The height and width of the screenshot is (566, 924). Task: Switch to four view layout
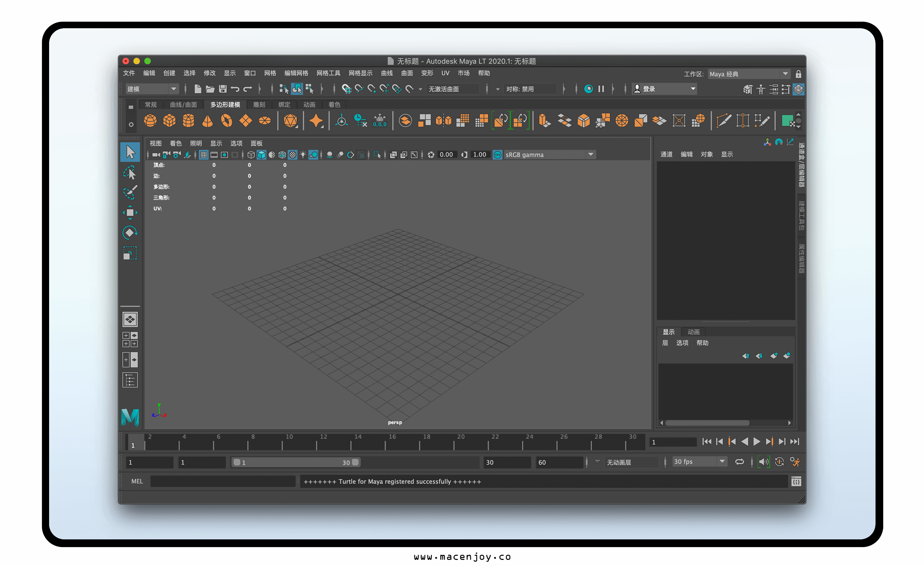(130, 339)
